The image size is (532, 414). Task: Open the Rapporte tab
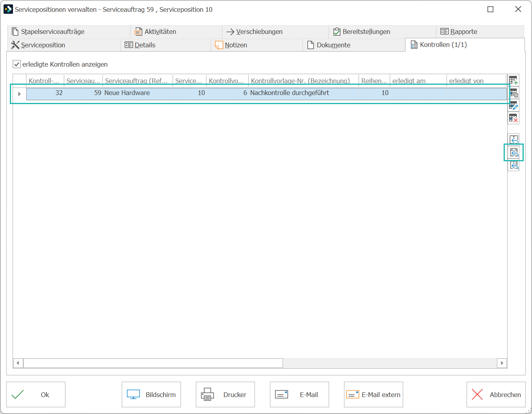480,32
